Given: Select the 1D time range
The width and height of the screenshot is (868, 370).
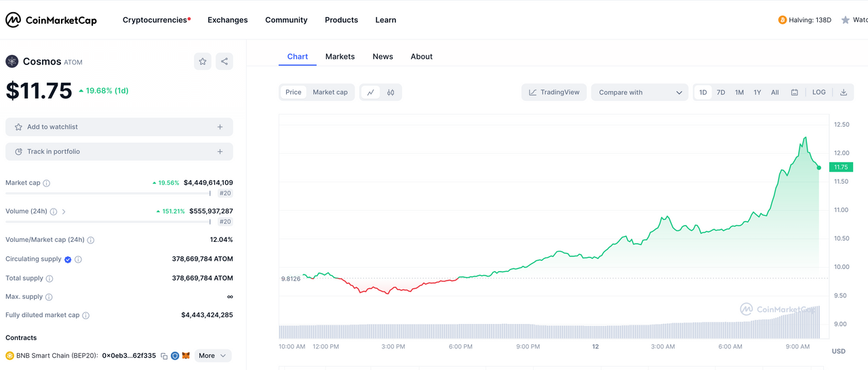Looking at the screenshot, I should tap(703, 92).
